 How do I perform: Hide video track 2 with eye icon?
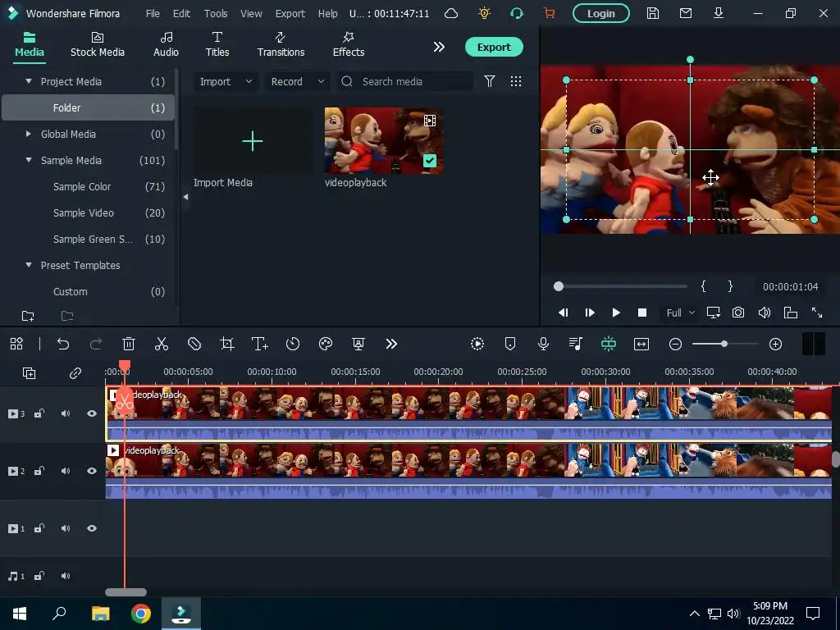[92, 471]
